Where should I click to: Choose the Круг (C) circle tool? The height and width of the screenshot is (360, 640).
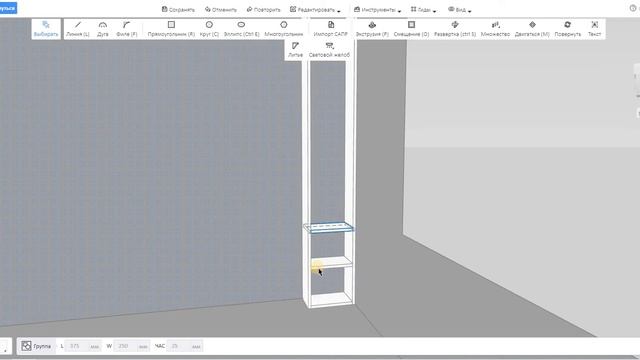coord(209,29)
